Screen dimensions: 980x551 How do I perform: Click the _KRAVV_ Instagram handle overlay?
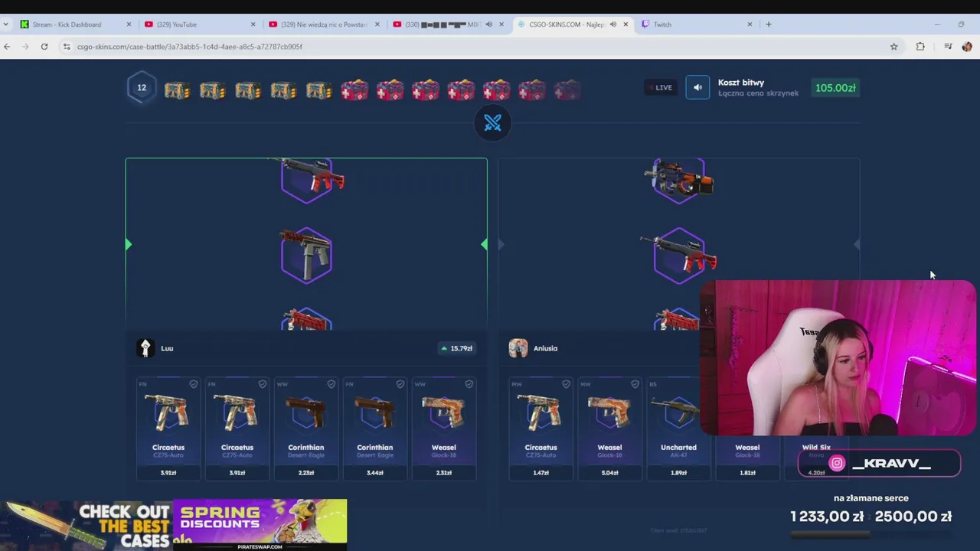(891, 463)
